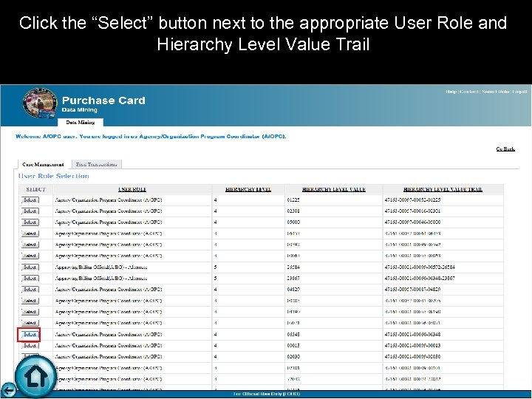
Task: Click the round home icon button
Action: pos(36,377)
